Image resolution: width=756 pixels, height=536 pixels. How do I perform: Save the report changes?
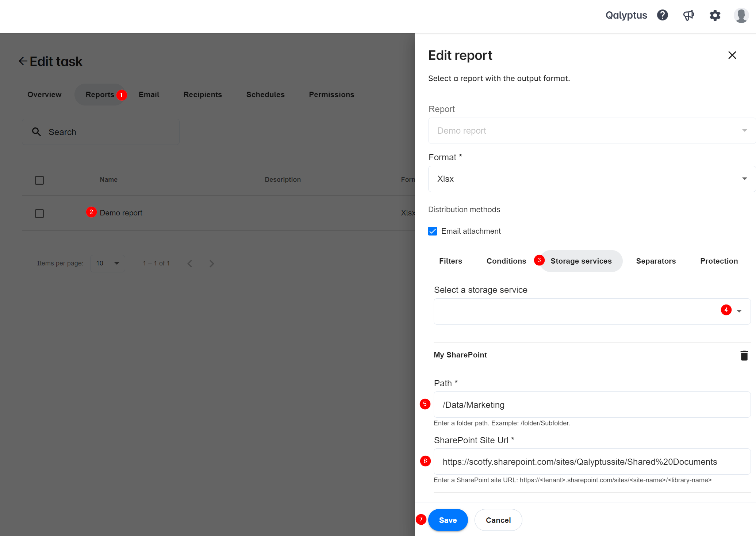(448, 520)
